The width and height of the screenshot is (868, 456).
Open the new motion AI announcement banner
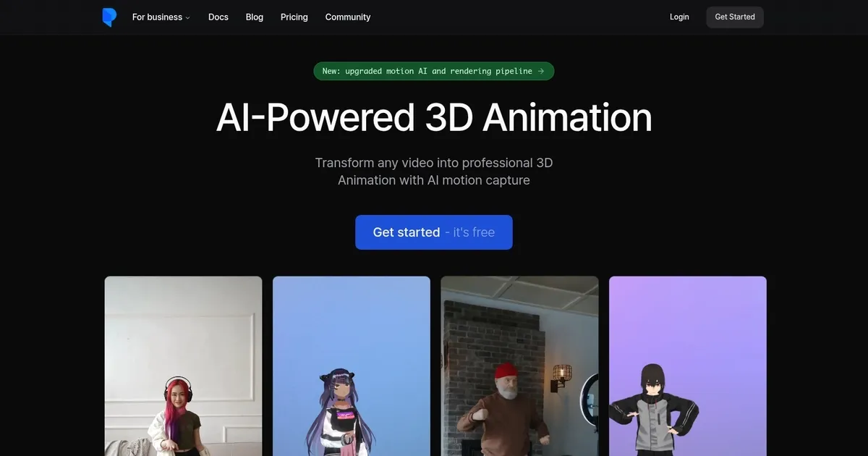click(434, 71)
